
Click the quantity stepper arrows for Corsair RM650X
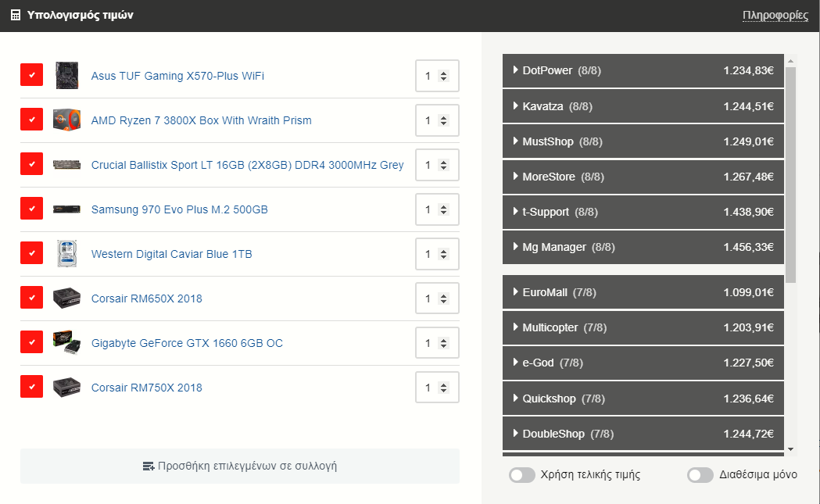[443, 298]
